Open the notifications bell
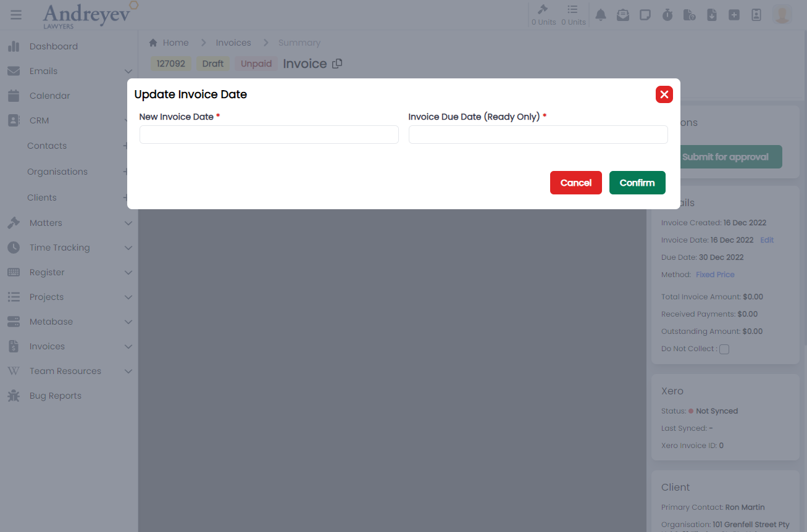 [600, 15]
